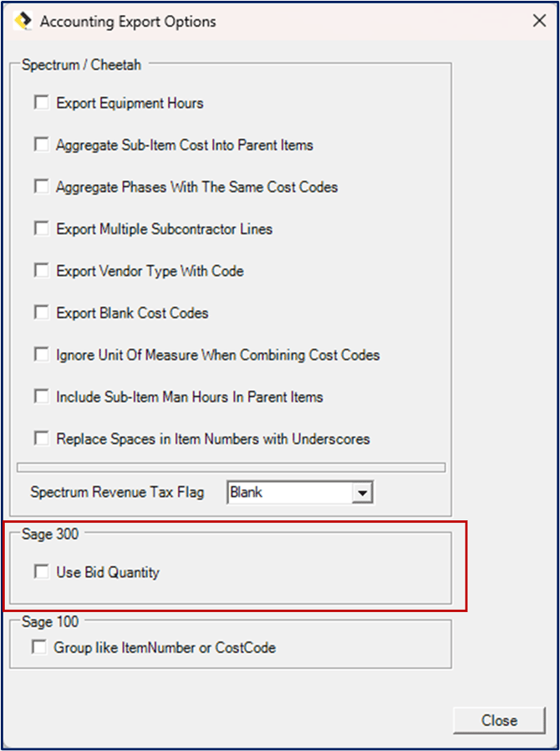Image resolution: width=560 pixels, height=751 pixels.
Task: Enable Export Equipment Hours
Action: [x=41, y=101]
